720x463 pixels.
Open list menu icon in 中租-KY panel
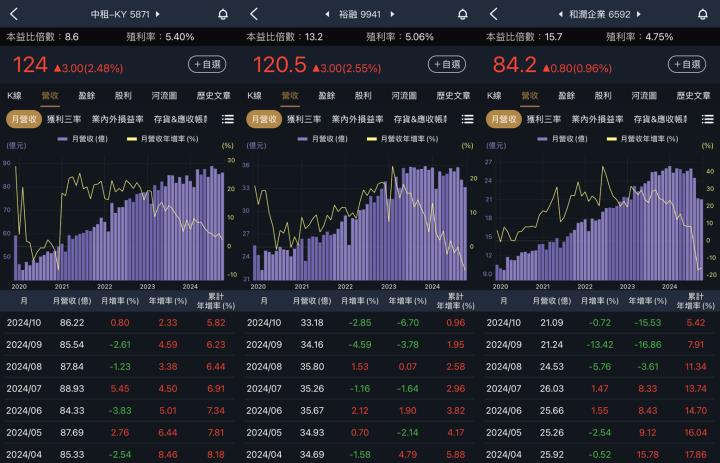(x=227, y=119)
